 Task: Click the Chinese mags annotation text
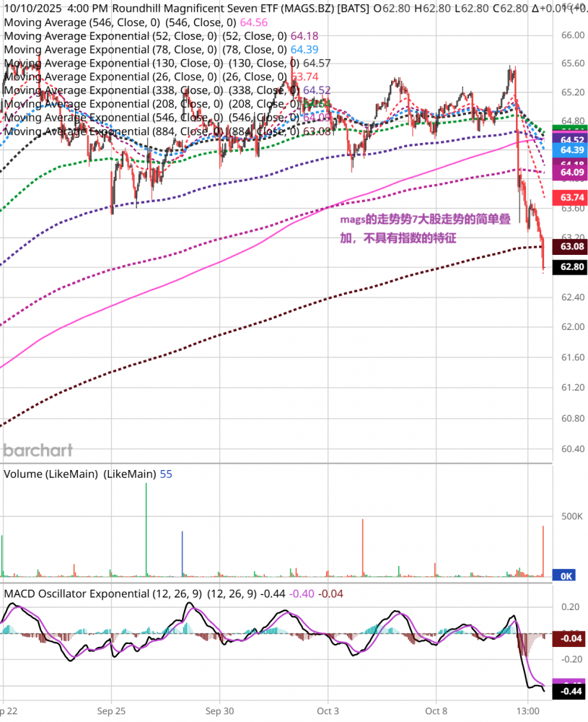(425, 228)
